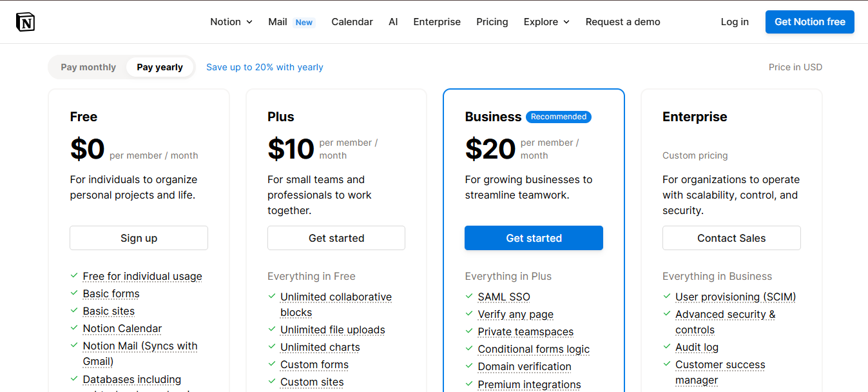Expand the Notion dropdown menu

[231, 22]
